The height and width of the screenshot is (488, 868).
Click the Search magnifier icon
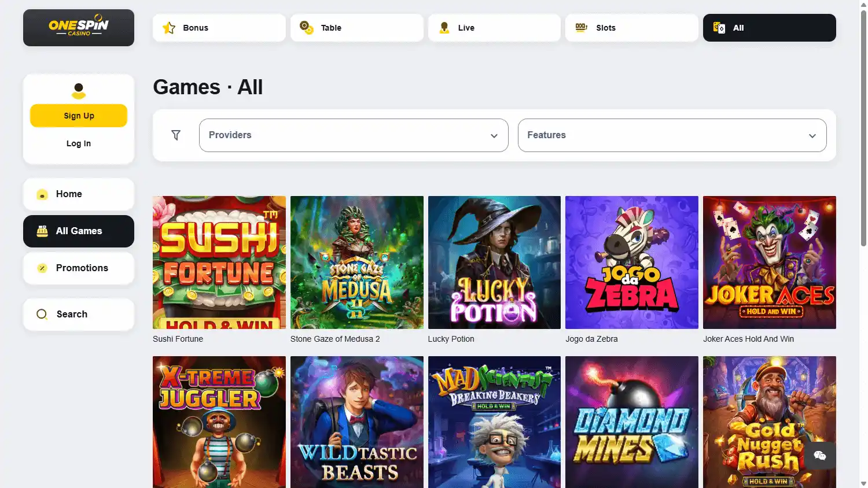[x=42, y=315]
